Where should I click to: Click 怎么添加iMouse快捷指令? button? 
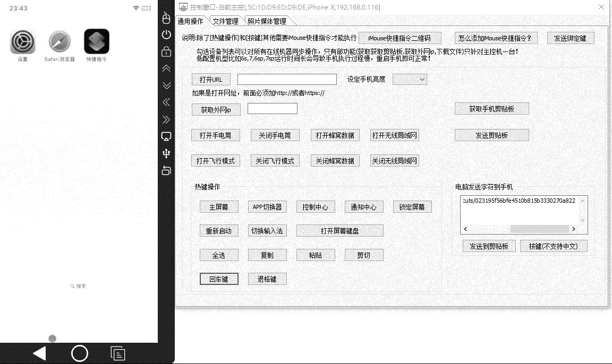point(496,38)
